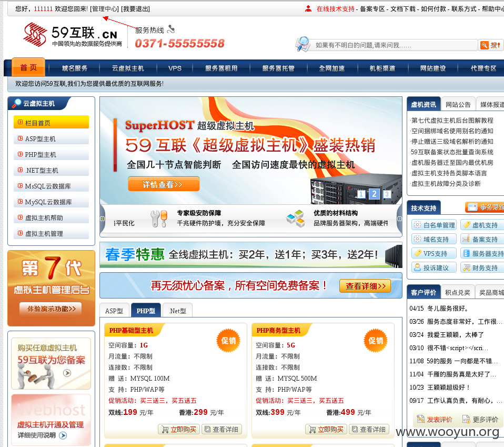Switch to 网站公告 tab

tap(458, 104)
